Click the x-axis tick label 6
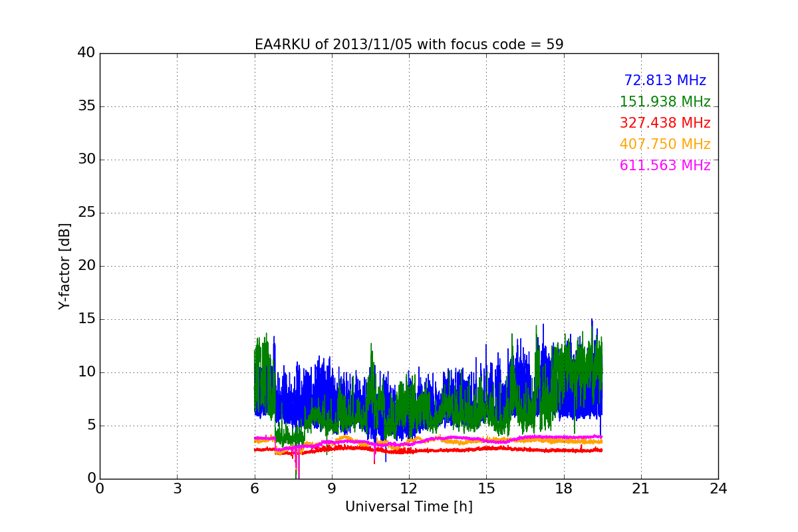Screen dimensions: 798x532 [254, 488]
